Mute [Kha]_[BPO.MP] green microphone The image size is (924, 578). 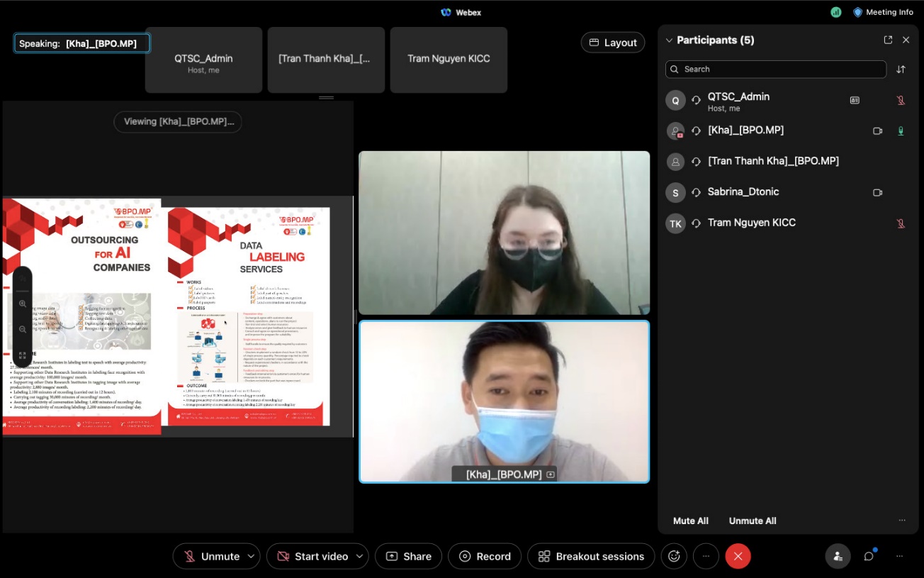pyautogui.click(x=901, y=131)
